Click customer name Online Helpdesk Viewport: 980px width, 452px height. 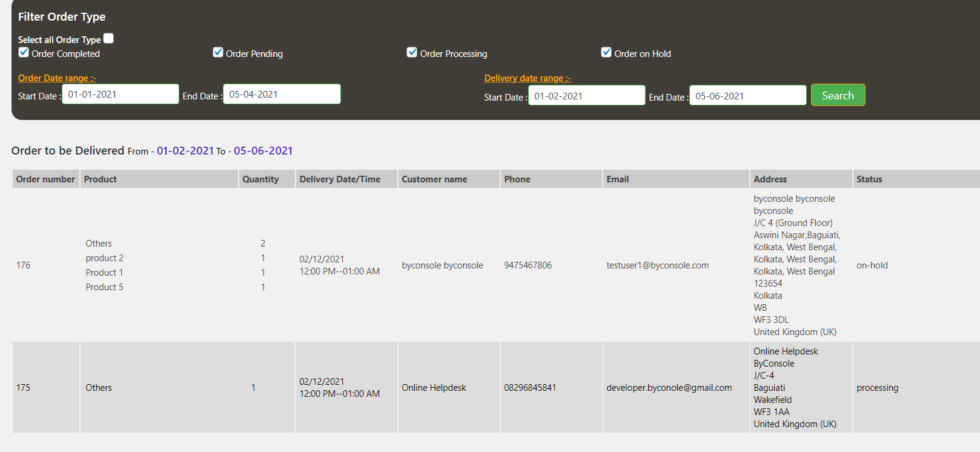point(434,388)
